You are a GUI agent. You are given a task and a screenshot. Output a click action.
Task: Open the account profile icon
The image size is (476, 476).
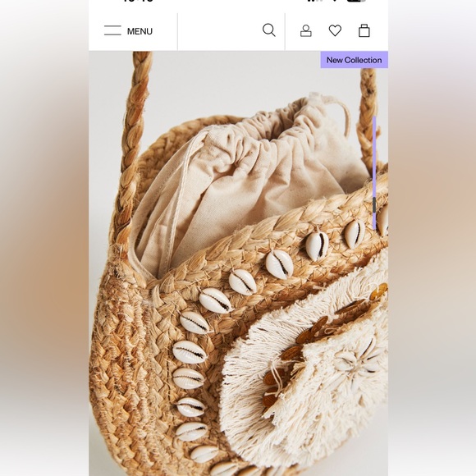pyautogui.click(x=305, y=31)
